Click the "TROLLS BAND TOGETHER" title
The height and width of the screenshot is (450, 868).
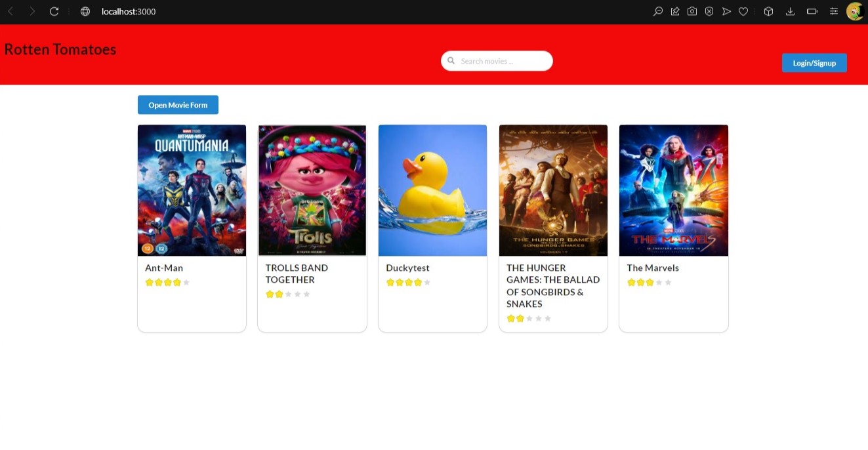point(297,274)
